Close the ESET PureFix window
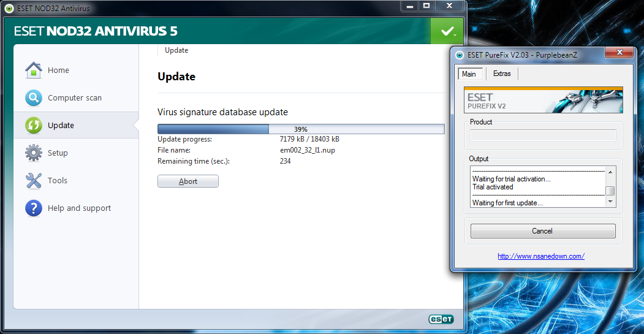The image size is (644, 334). click(619, 52)
